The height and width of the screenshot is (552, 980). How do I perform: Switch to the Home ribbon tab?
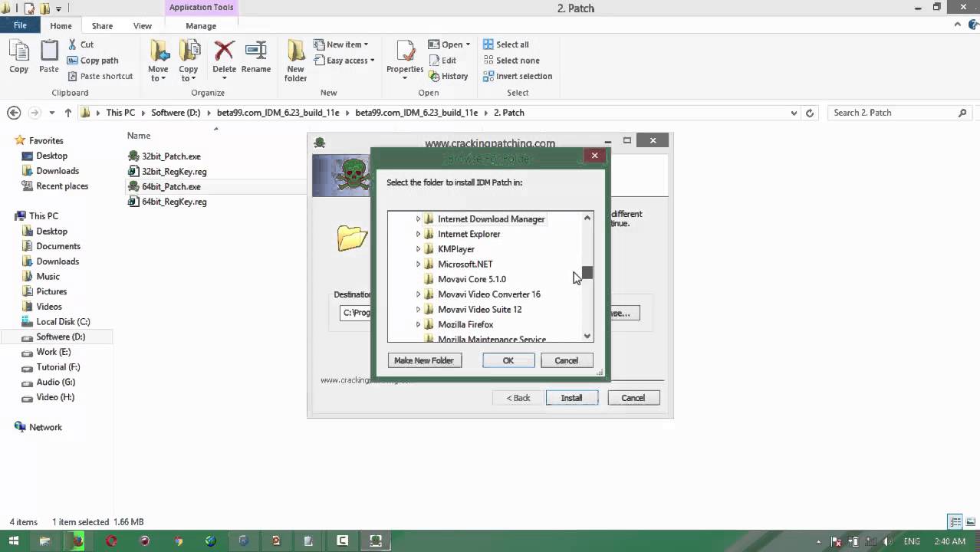coord(61,26)
